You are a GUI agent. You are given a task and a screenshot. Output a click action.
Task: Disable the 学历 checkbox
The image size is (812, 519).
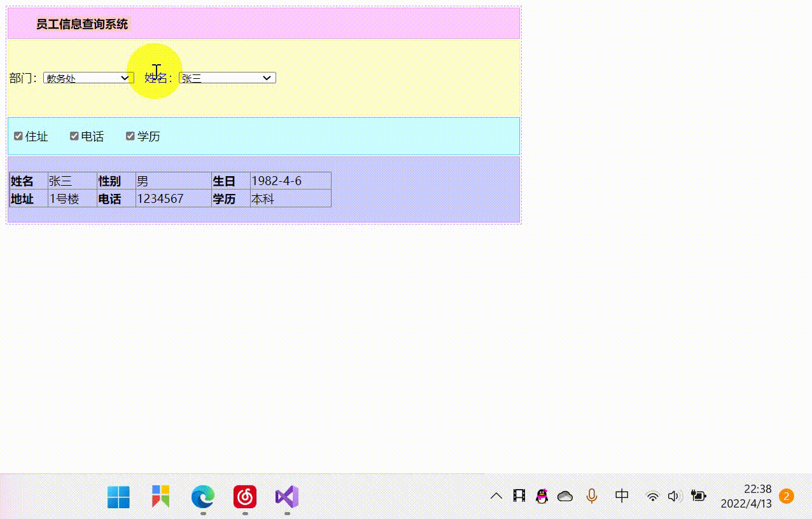130,135
